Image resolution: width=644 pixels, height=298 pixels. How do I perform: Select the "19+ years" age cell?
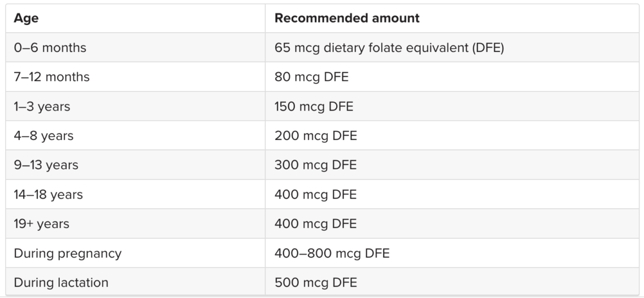pyautogui.click(x=42, y=224)
